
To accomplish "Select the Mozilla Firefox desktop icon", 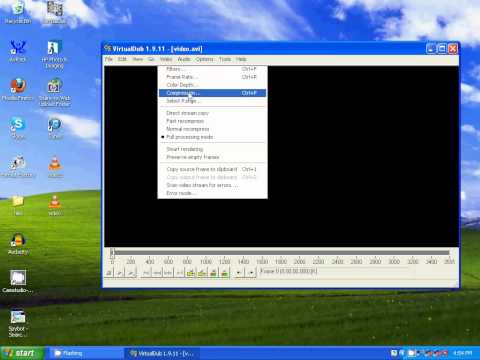I will pos(17,89).
